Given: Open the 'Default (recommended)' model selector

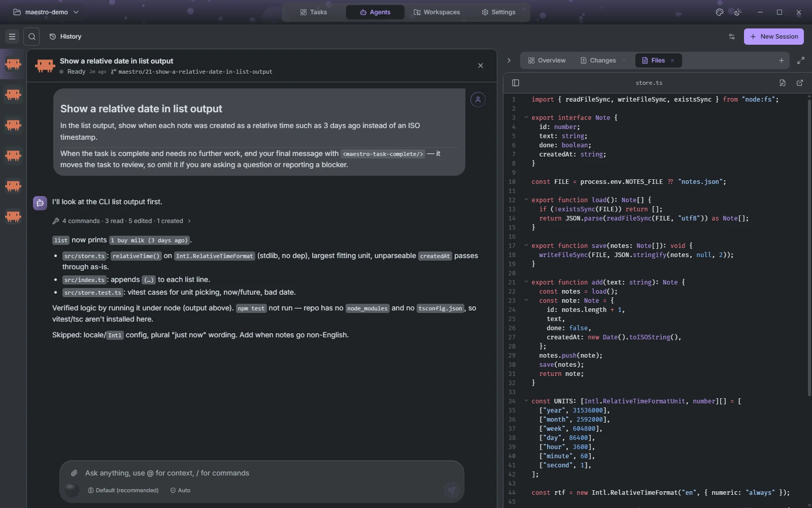Looking at the screenshot, I should [123, 490].
